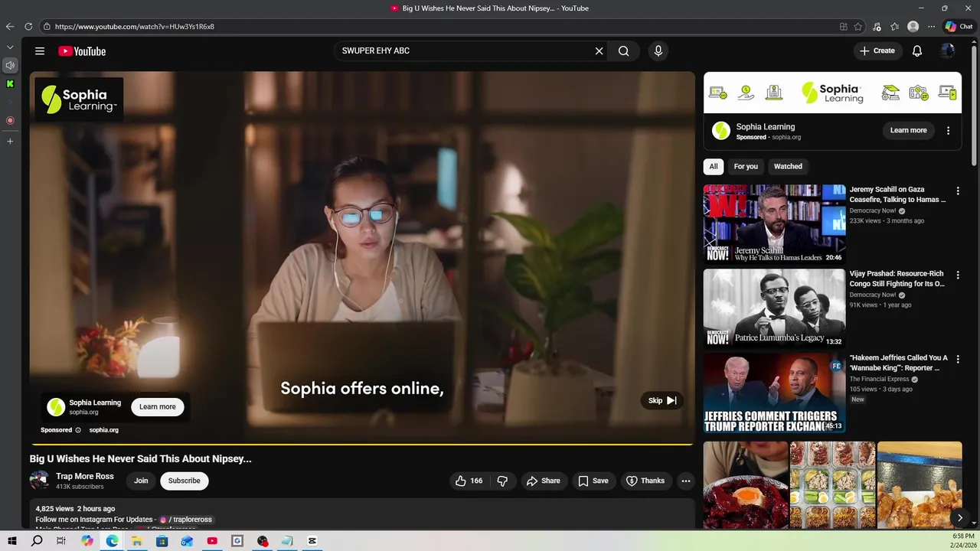The width and height of the screenshot is (980, 551).
Task: Click the browser back arrow
Action: [10, 26]
